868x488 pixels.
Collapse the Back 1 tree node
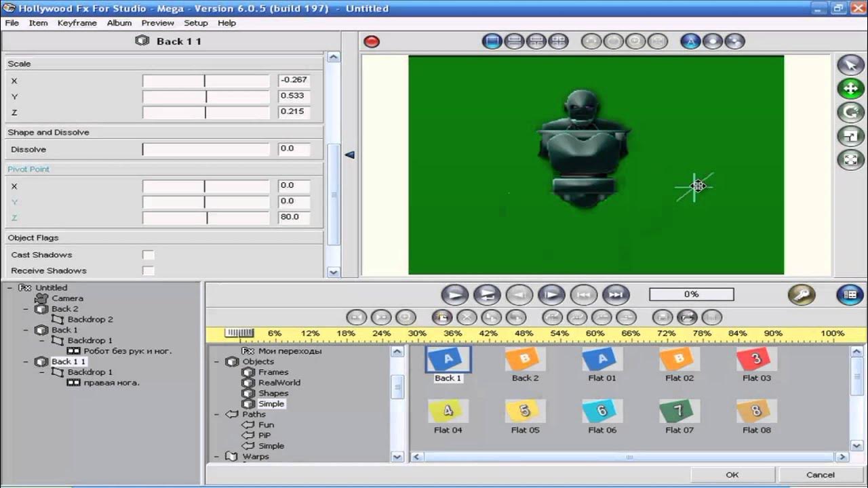pos(26,330)
